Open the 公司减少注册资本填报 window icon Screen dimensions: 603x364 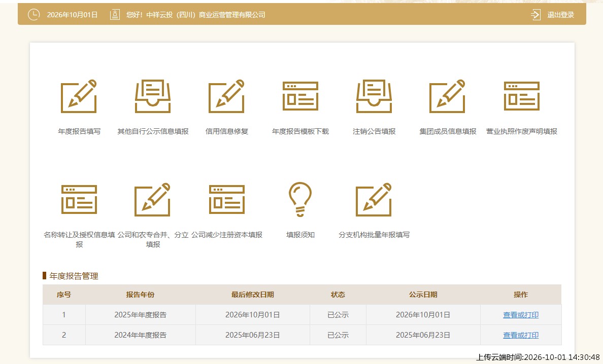pyautogui.click(x=227, y=200)
